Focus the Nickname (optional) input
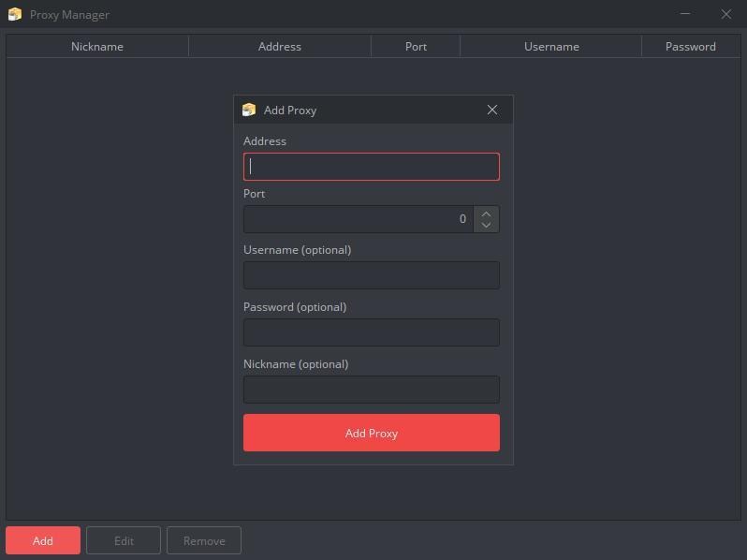The width and height of the screenshot is (747, 560). (x=372, y=390)
